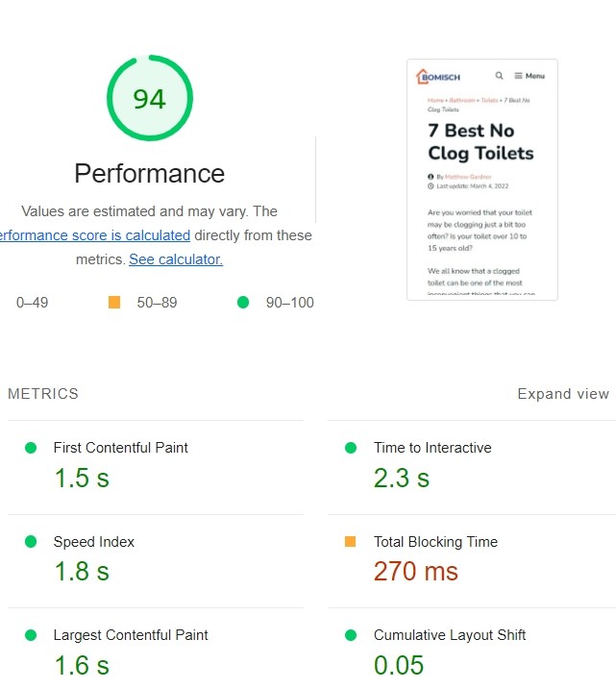Click the 270 ms blocking time value
Screen dimensions: 616x689
pos(416,571)
